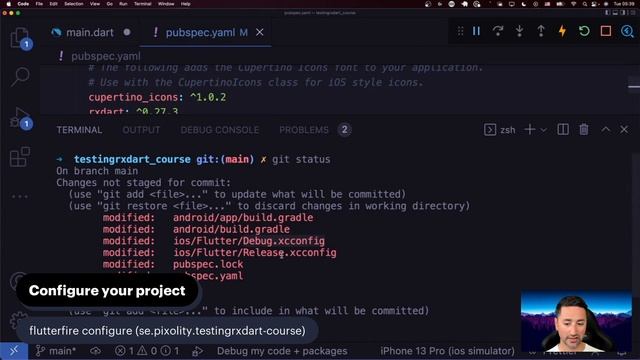Viewport: 640px width, 360px height.
Task: Switch to the main.dart editor tab
Action: click(x=90, y=32)
